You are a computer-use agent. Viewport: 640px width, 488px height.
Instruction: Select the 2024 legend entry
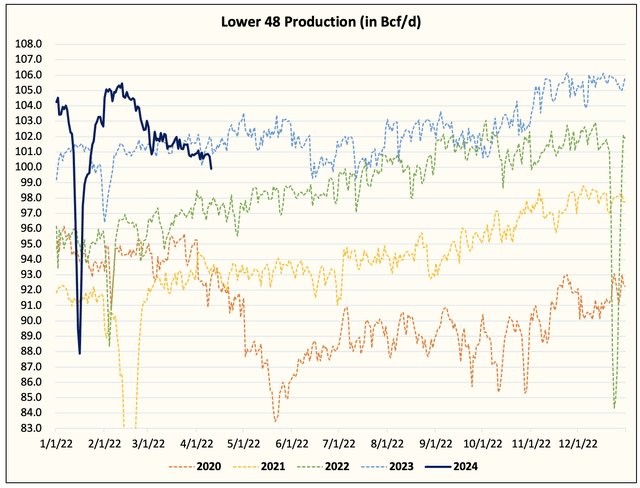pyautogui.click(x=451, y=466)
